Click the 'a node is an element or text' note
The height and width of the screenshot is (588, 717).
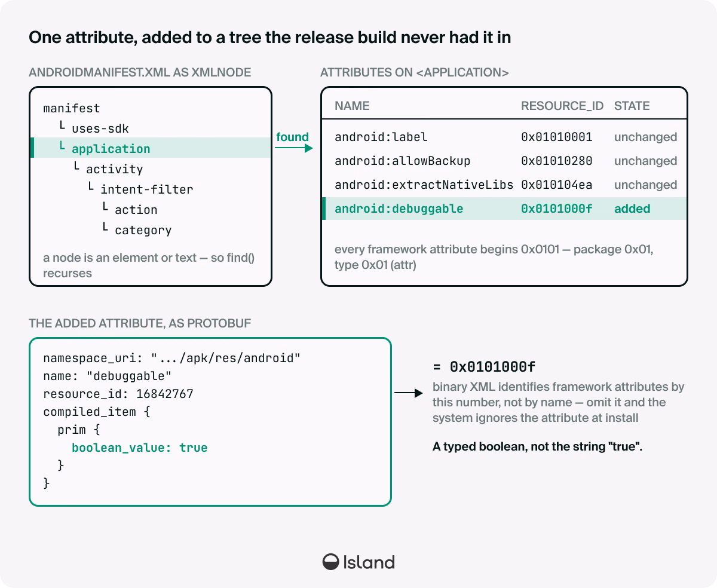(x=149, y=265)
